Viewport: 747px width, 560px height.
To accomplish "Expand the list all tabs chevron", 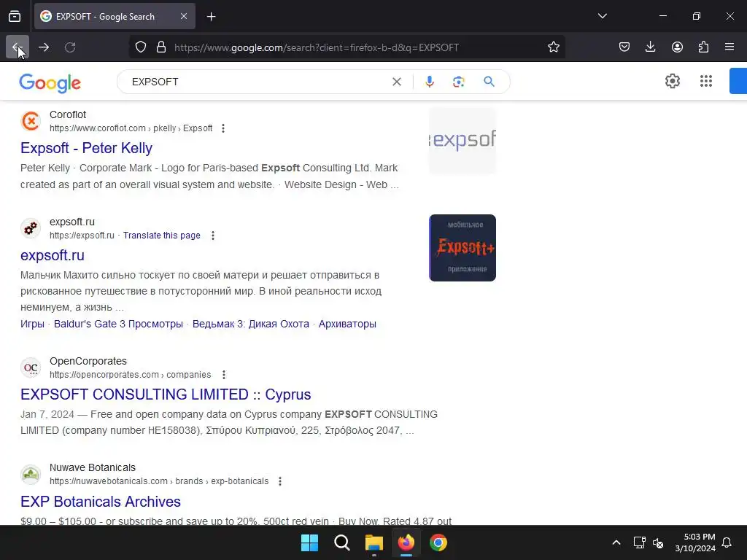I will tap(603, 16).
